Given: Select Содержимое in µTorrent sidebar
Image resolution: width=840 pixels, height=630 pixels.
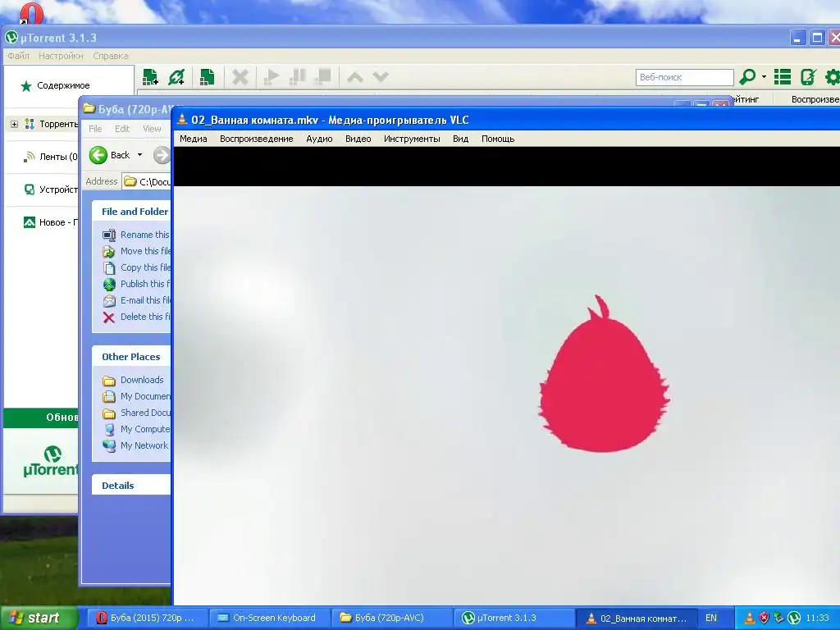Looking at the screenshot, I should [63, 85].
